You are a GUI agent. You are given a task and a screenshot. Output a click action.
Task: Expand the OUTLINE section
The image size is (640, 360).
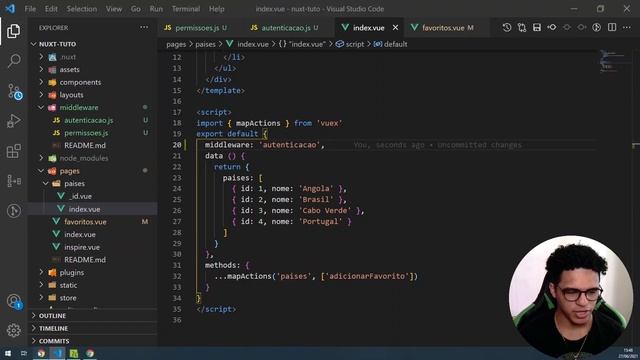[52, 316]
